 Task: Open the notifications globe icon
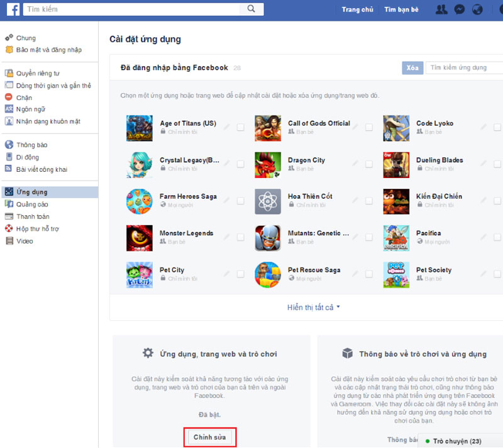477,9
